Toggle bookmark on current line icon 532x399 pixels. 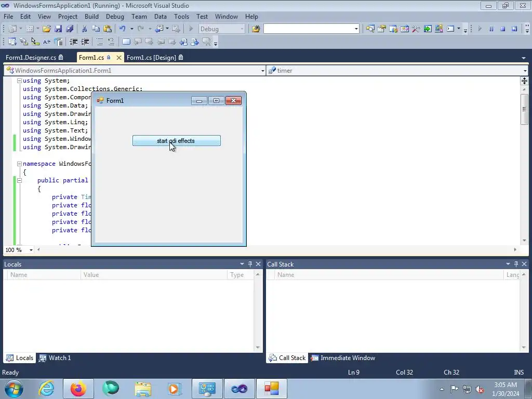(x=126, y=42)
